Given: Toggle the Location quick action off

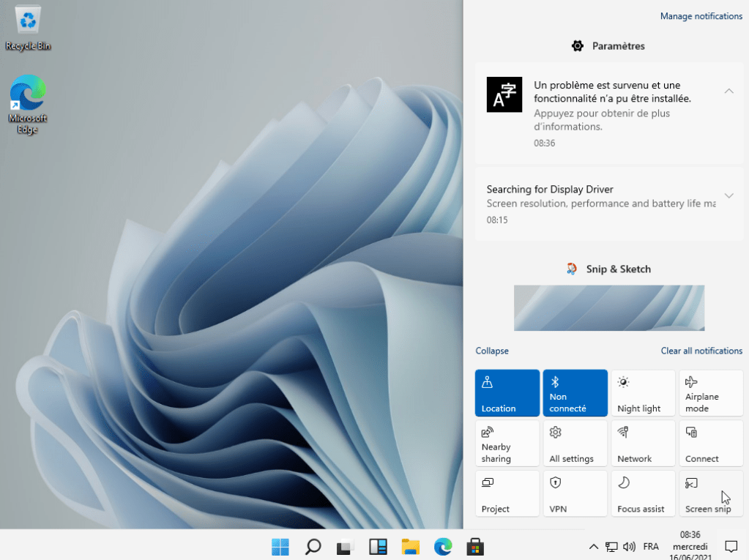Looking at the screenshot, I should (x=507, y=393).
